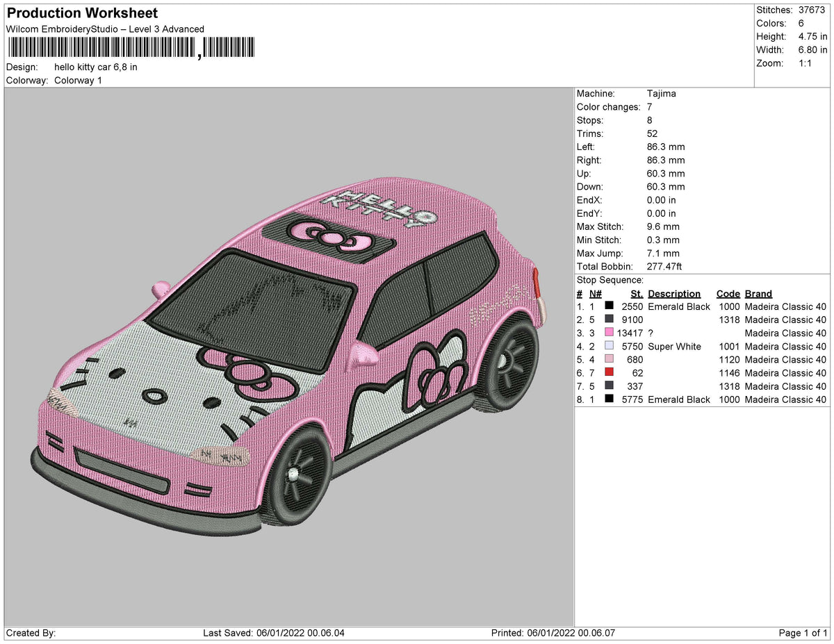Select the Machine value Tajima
This screenshot has height=644, width=834.
661,94
